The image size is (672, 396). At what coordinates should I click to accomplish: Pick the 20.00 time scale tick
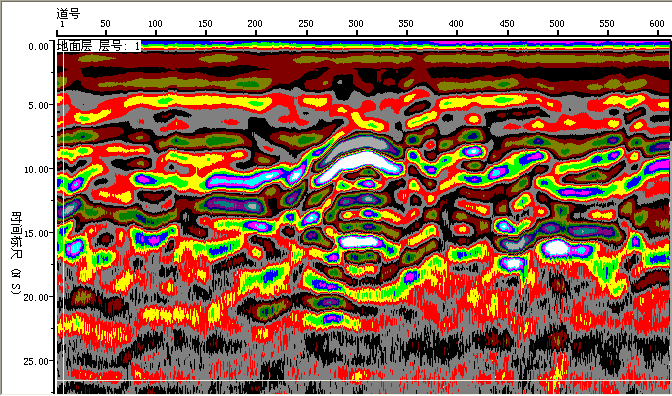[36, 297]
